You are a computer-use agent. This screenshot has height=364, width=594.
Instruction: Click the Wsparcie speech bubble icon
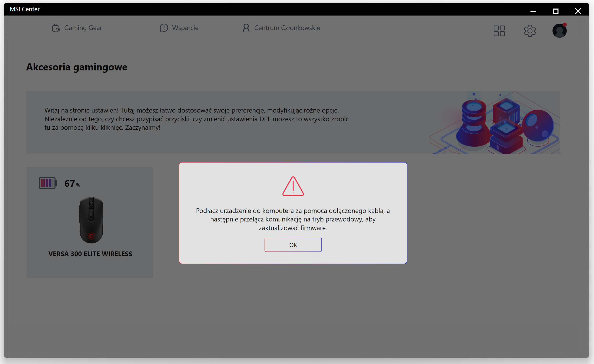pyautogui.click(x=164, y=28)
